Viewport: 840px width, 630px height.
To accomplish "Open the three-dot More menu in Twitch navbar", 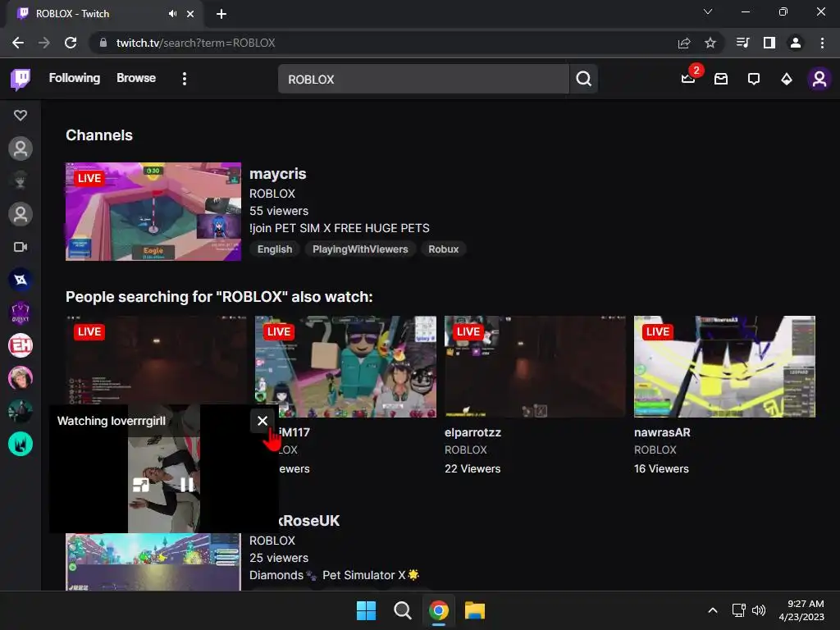I will pos(185,79).
